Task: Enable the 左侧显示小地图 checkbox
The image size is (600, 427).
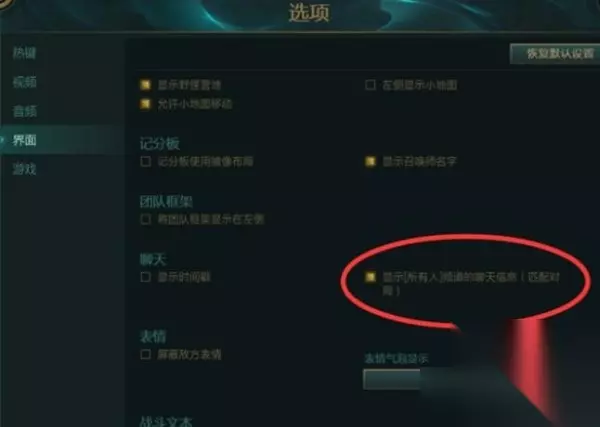Action: [x=370, y=85]
